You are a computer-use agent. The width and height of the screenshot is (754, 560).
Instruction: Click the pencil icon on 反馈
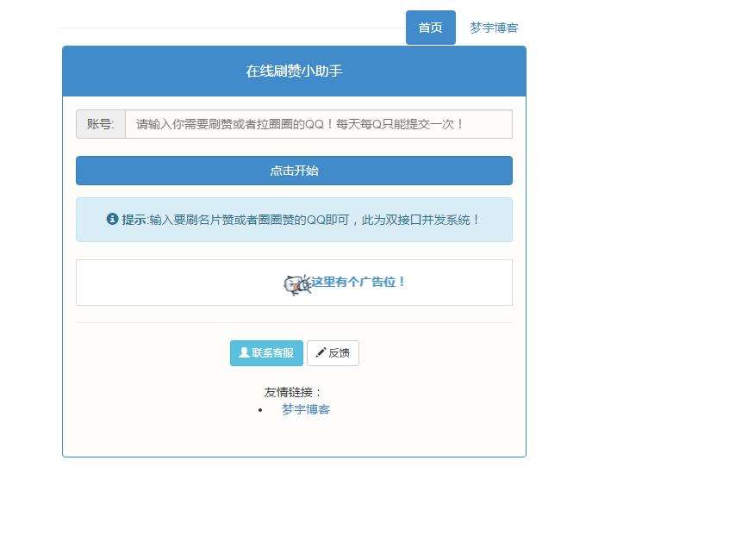coord(321,352)
